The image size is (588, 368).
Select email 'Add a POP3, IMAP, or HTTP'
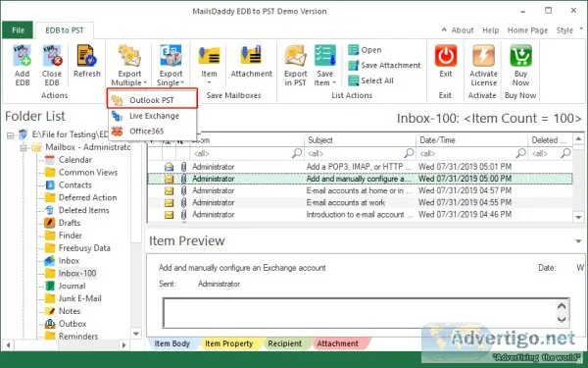360,167
